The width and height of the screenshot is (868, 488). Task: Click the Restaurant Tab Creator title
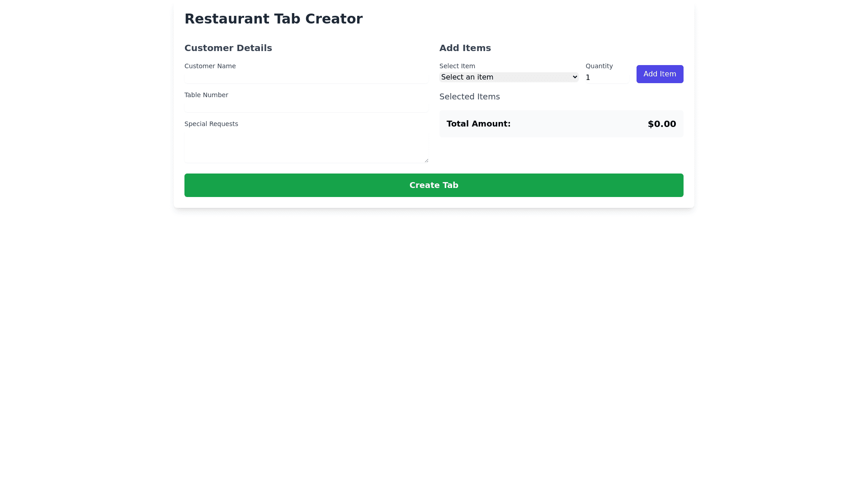point(274,19)
